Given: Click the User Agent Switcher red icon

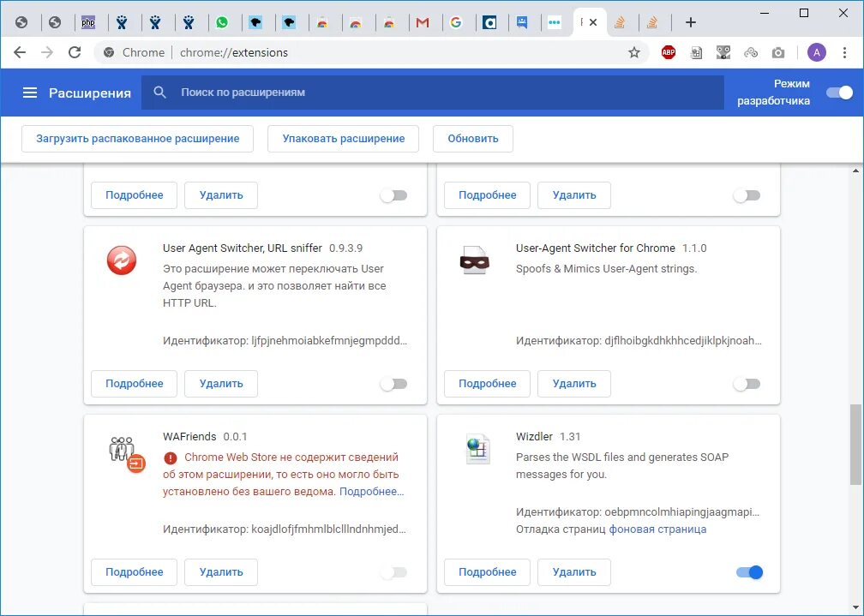Looking at the screenshot, I should pos(122,260).
